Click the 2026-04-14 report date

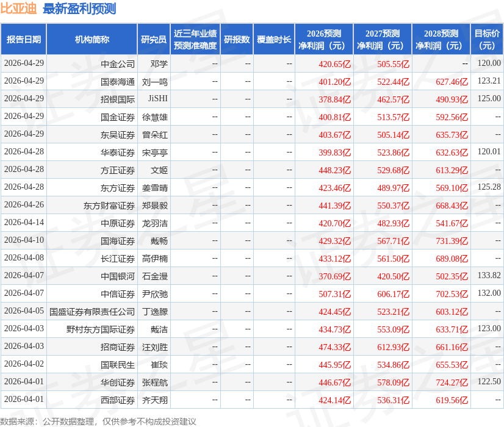click(x=24, y=222)
